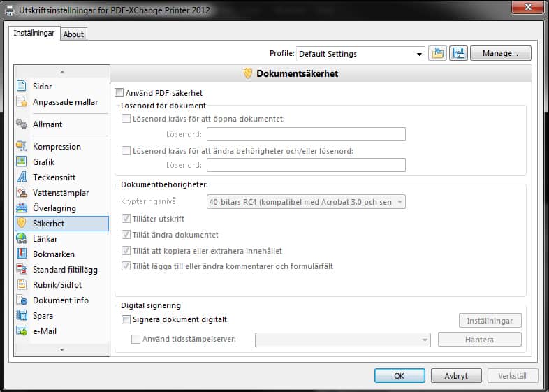Open the Krypteringsnivå encryption level dropdown
Viewport: 549px width, 392px height.
coord(306,202)
